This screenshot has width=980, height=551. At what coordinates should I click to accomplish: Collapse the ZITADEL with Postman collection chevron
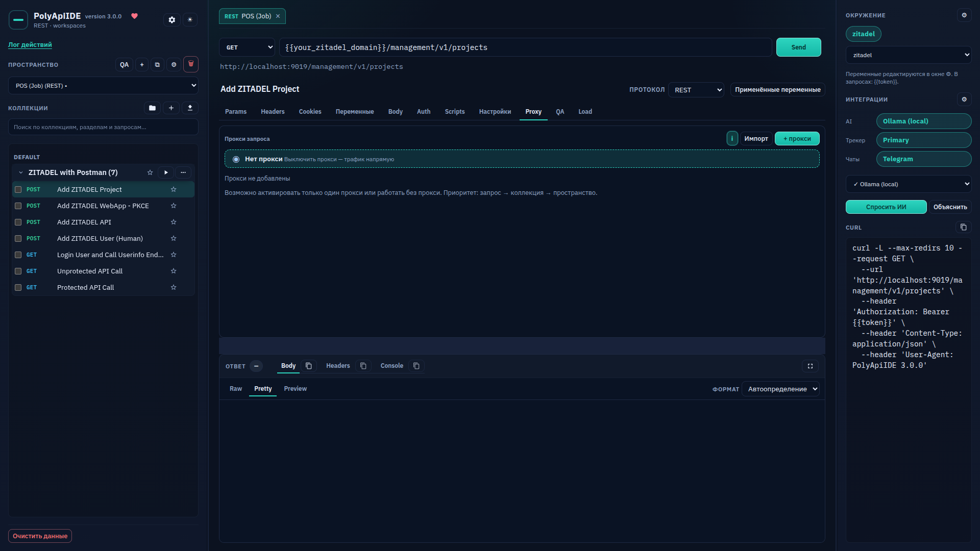21,172
